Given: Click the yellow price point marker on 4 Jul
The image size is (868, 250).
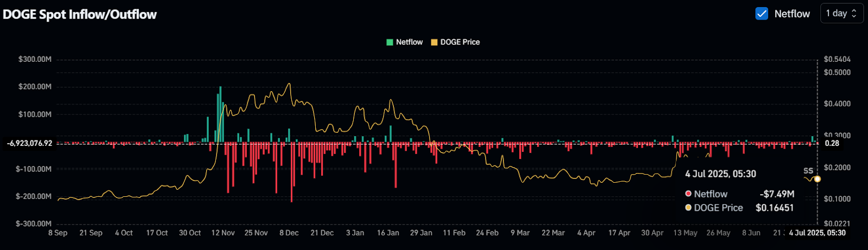Looking at the screenshot, I should [818, 179].
